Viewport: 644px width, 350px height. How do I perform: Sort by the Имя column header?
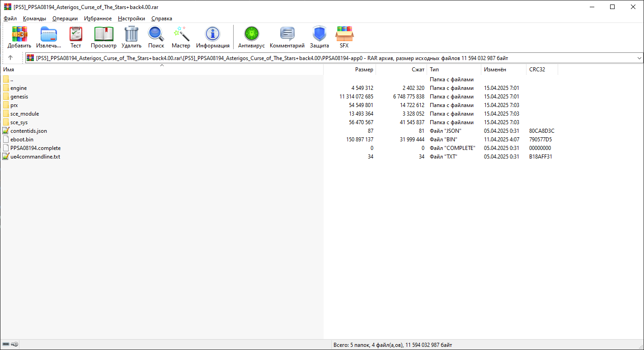point(162,70)
